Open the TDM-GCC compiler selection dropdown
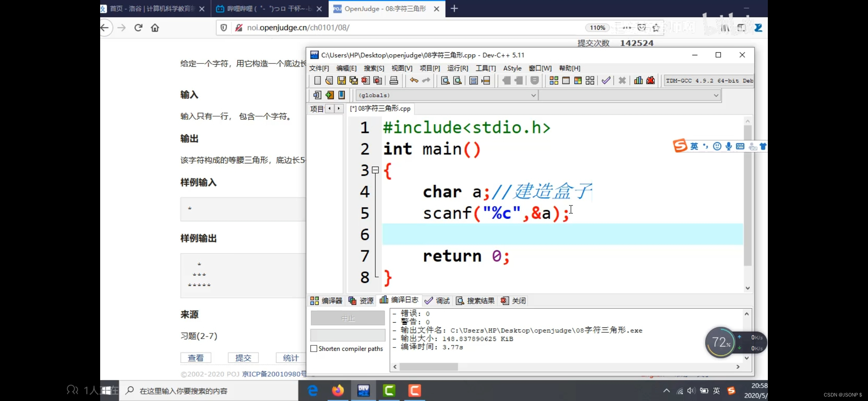The image size is (868, 401). click(x=708, y=81)
